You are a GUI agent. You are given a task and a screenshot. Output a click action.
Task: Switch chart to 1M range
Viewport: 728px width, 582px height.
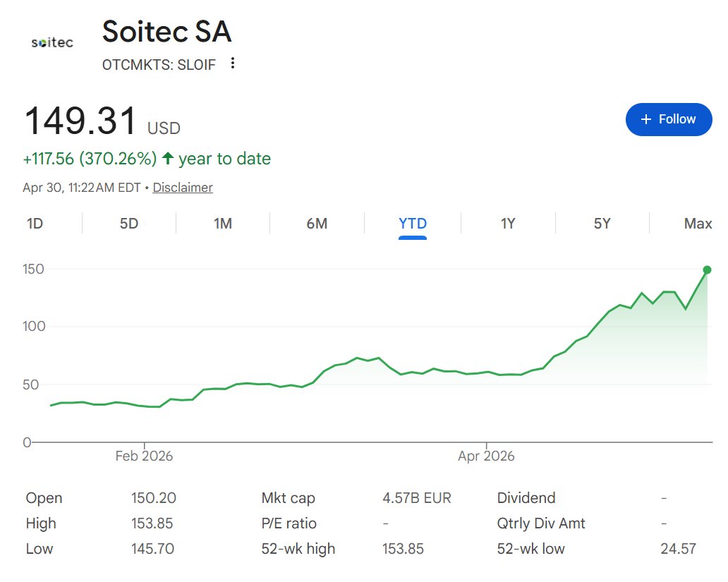(x=223, y=224)
